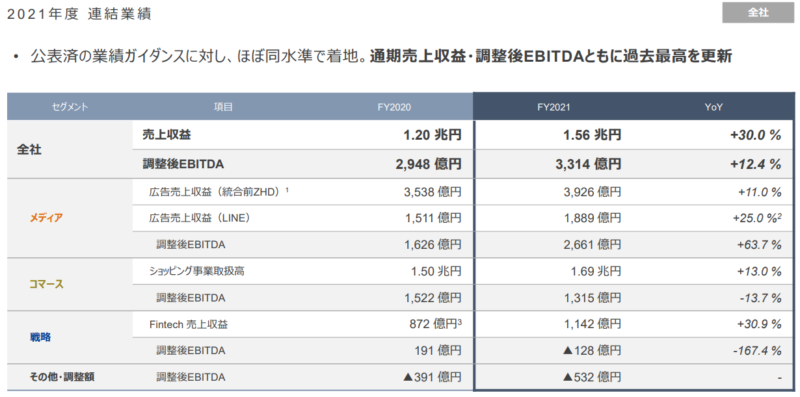The width and height of the screenshot is (800, 397).
Task: Click the -167.4 % YoY cell
Action: point(755,351)
